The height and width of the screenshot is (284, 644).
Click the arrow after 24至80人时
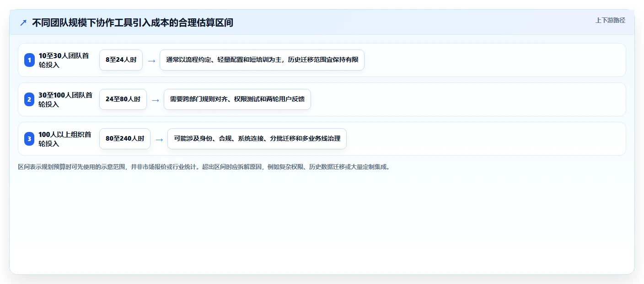(156, 100)
